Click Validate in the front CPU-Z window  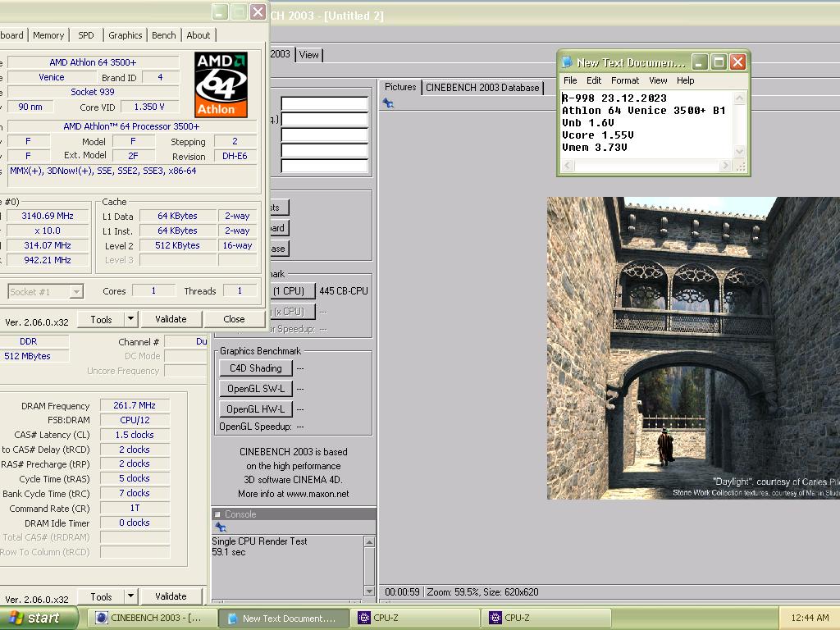tap(171, 319)
